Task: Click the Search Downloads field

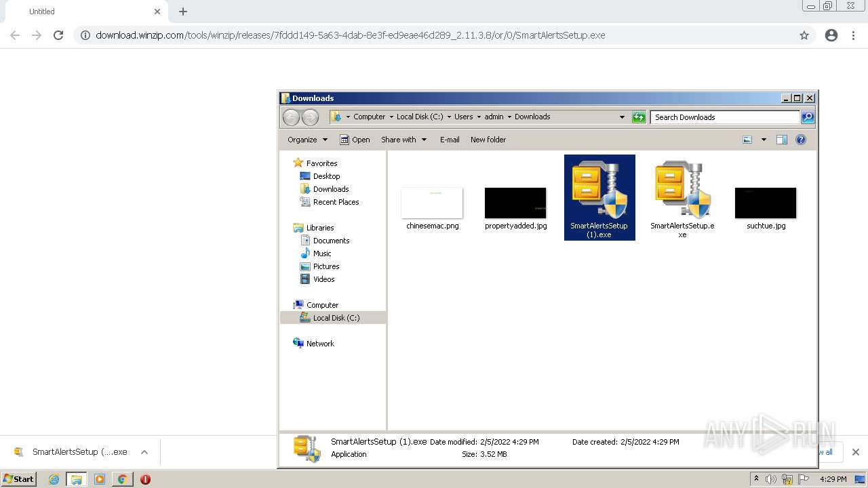Action: tap(725, 117)
